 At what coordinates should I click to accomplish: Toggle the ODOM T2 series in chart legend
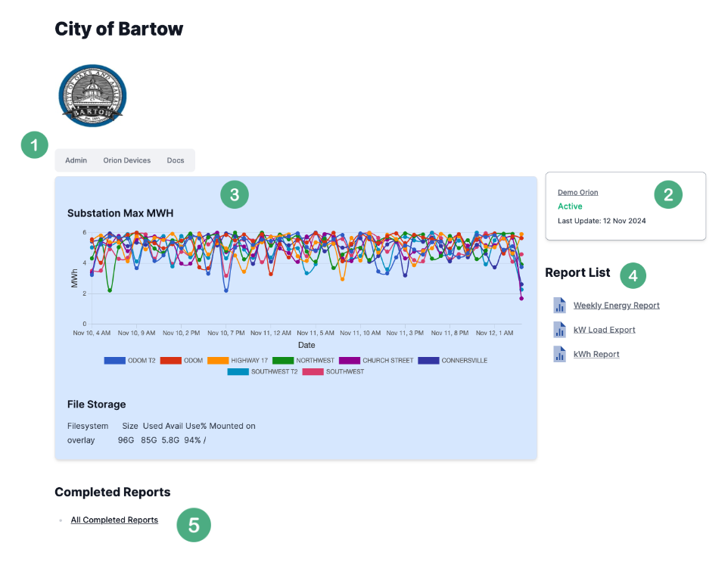tap(130, 361)
